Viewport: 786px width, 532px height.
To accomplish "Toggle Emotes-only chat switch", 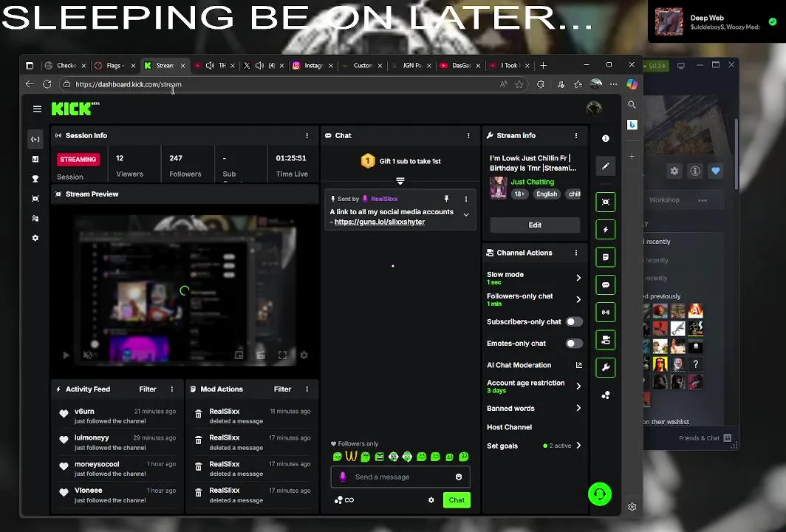I will tap(574, 344).
